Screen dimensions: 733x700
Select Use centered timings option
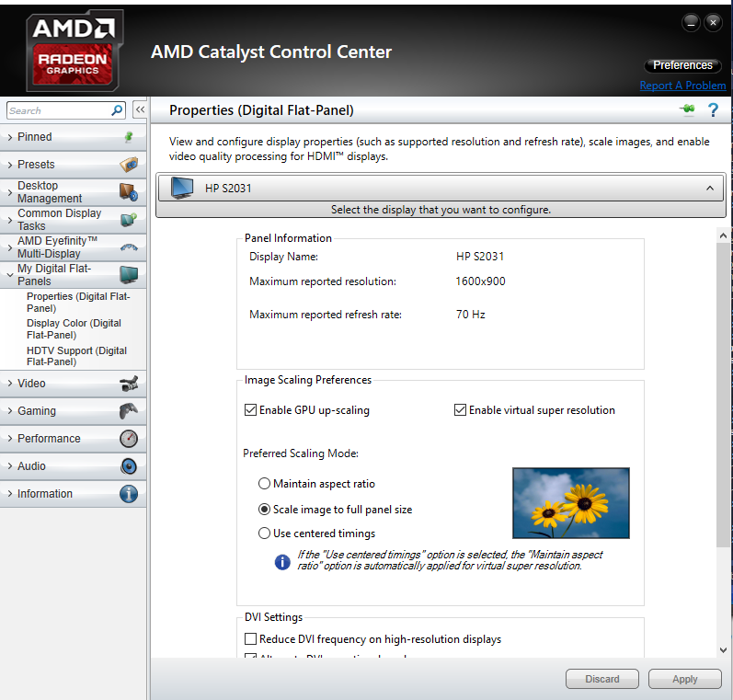264,534
